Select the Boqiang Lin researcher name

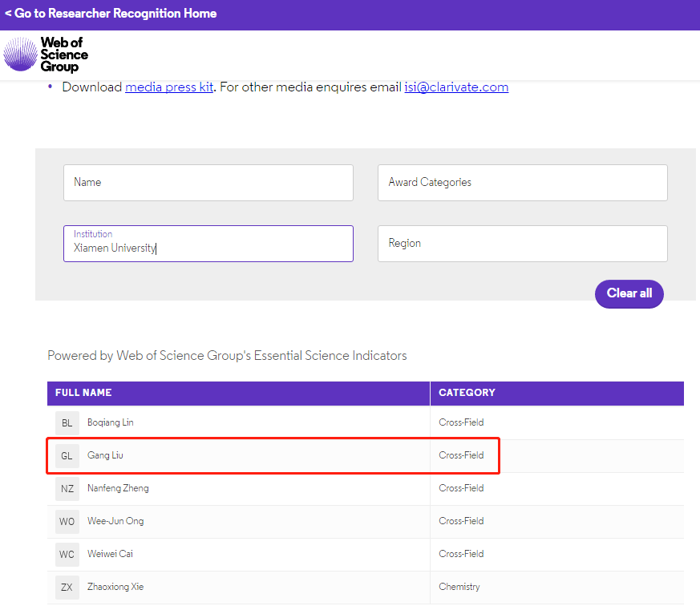(111, 422)
